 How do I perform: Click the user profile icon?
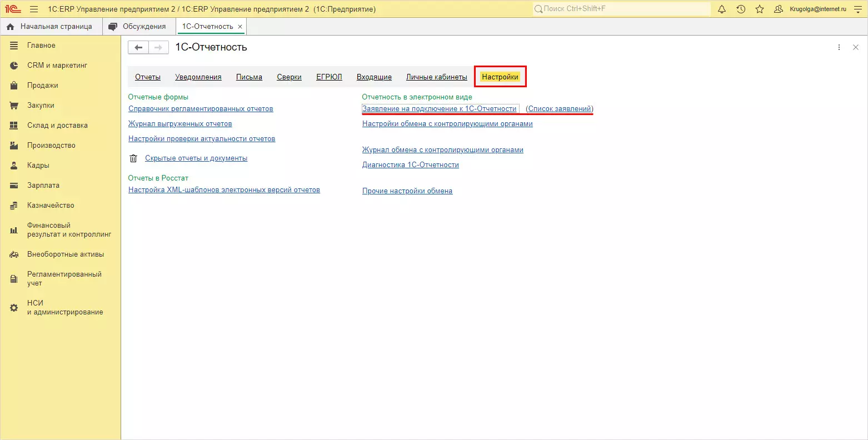[779, 9]
